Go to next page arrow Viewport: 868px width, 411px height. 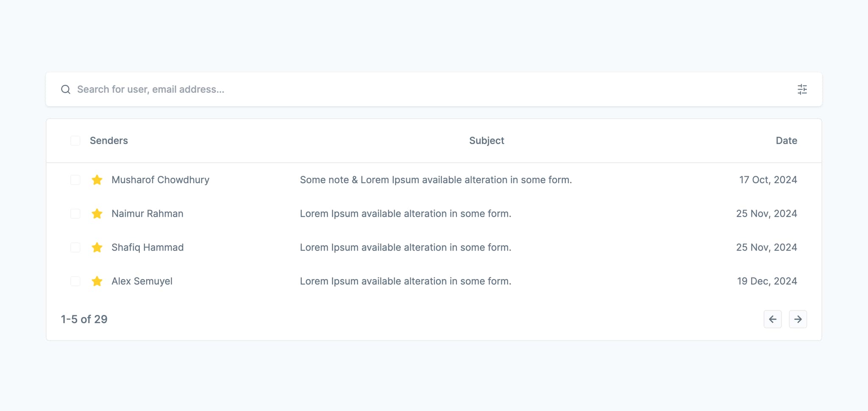[x=798, y=319]
